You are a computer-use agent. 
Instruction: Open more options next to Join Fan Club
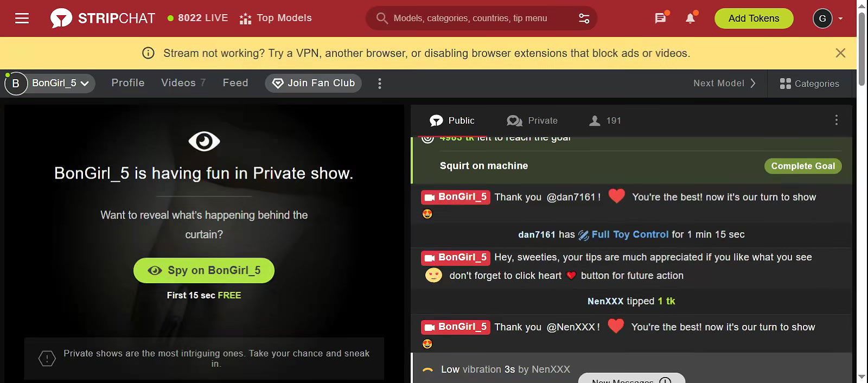point(380,84)
